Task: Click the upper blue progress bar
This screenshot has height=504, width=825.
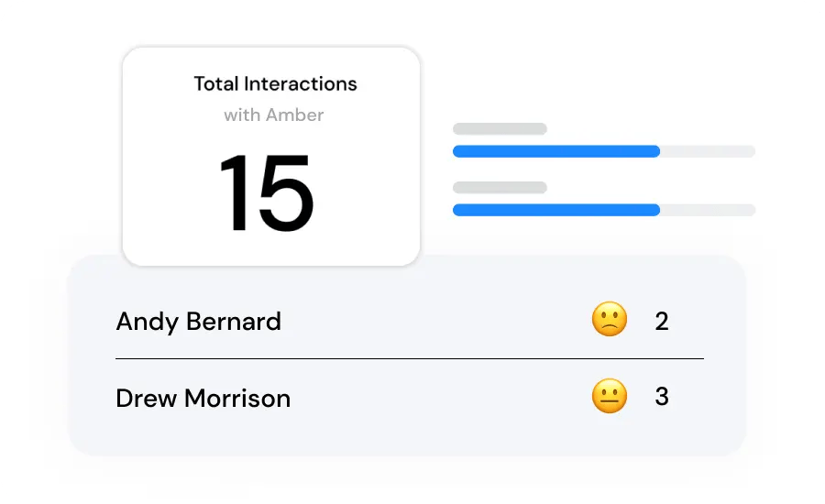Action: (556, 151)
